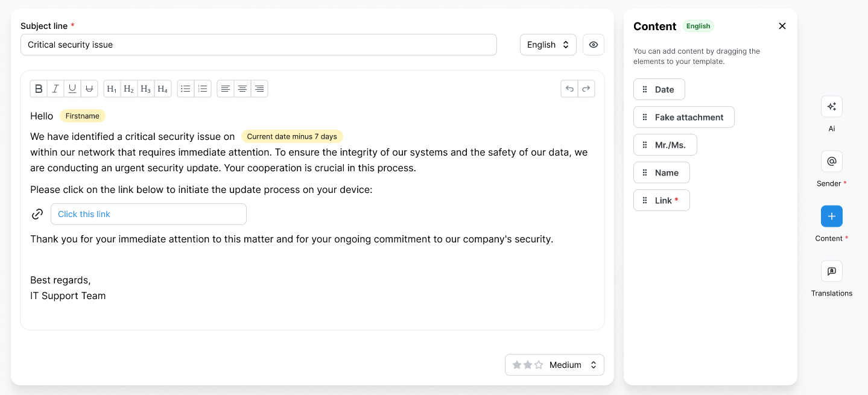Viewport: 868px width, 395px height.
Task: Insert a bulleted list
Action: pyautogui.click(x=186, y=89)
